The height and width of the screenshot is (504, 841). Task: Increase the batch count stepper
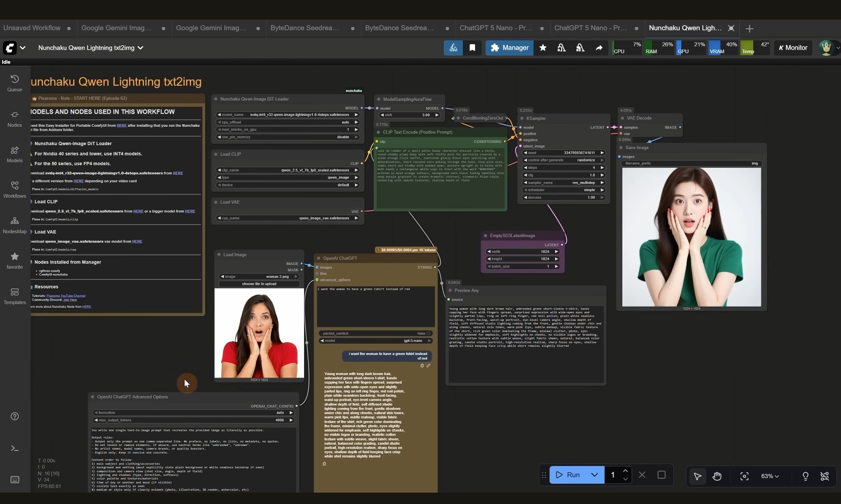(625, 471)
